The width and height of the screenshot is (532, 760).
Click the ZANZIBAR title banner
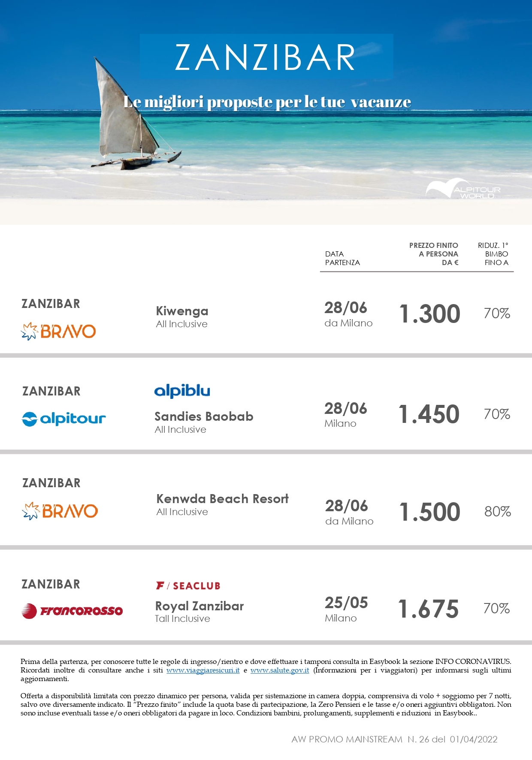coord(266,57)
